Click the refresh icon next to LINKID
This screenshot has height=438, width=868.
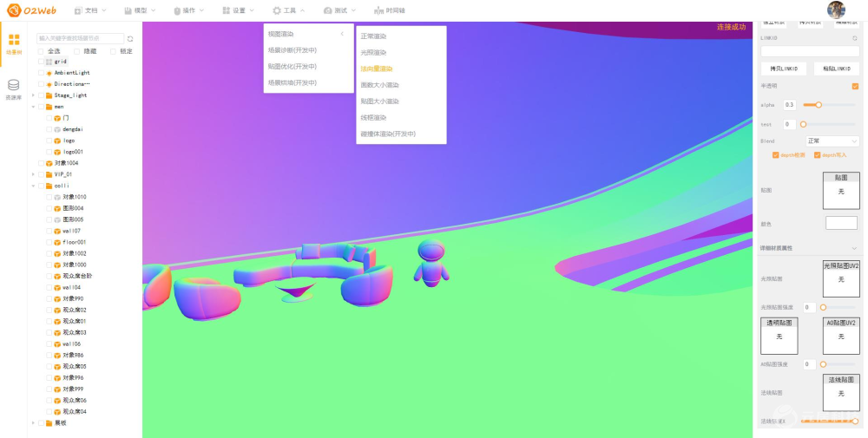point(855,38)
